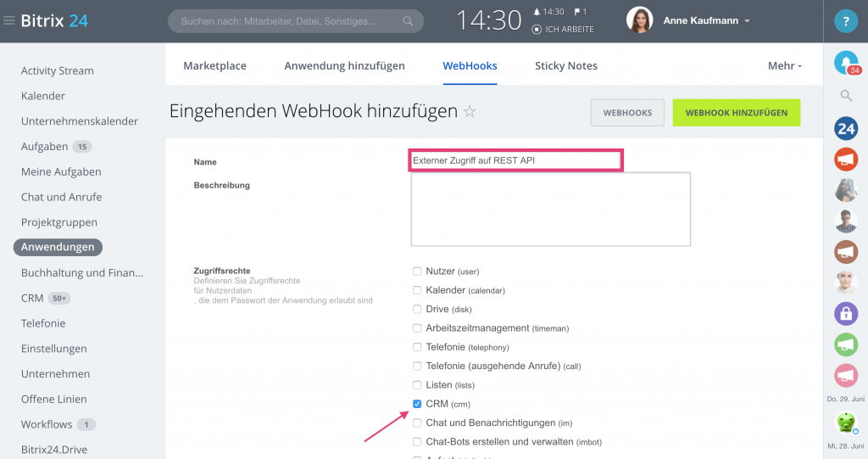
Task: Click the green WEBHOOK HINZUFÜGEN button
Action: [737, 113]
